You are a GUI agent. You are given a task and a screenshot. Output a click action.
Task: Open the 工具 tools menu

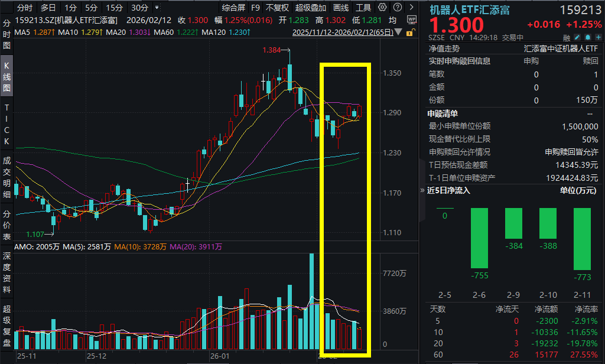(x=365, y=8)
